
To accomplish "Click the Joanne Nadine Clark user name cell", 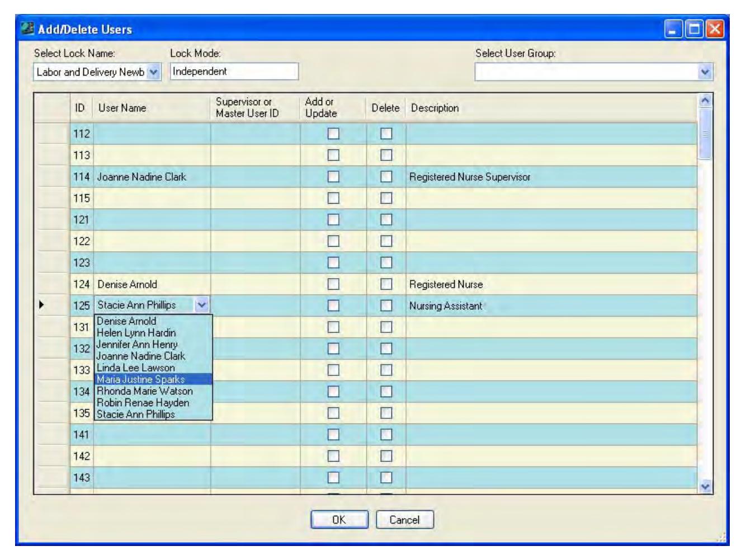I will [152, 177].
